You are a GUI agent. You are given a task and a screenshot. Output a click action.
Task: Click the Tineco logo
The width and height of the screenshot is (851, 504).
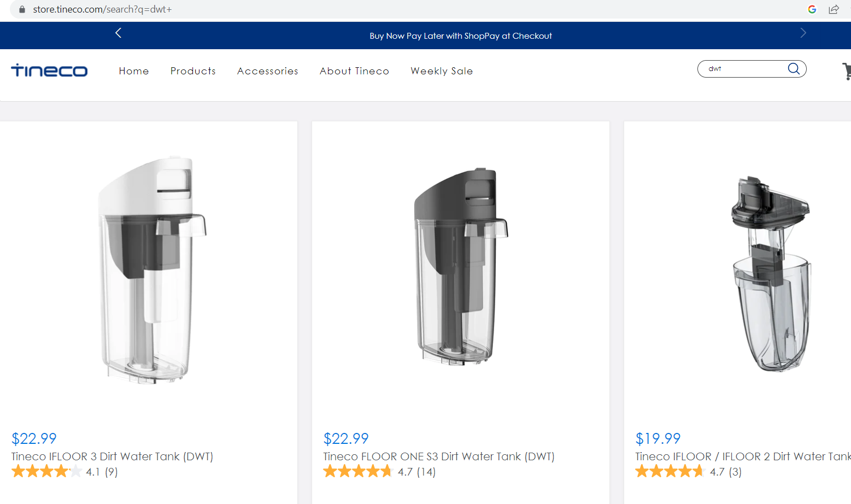click(49, 71)
